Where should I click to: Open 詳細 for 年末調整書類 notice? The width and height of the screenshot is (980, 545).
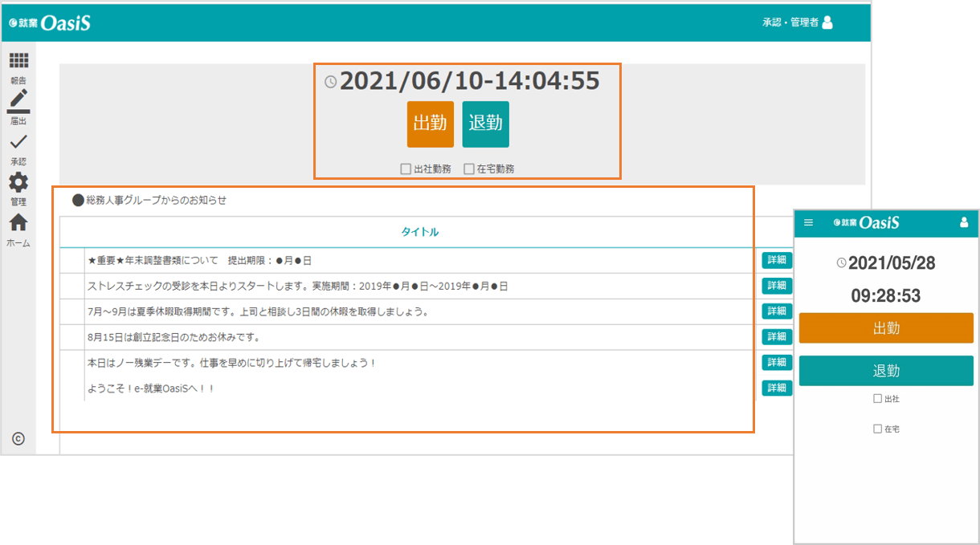click(776, 260)
